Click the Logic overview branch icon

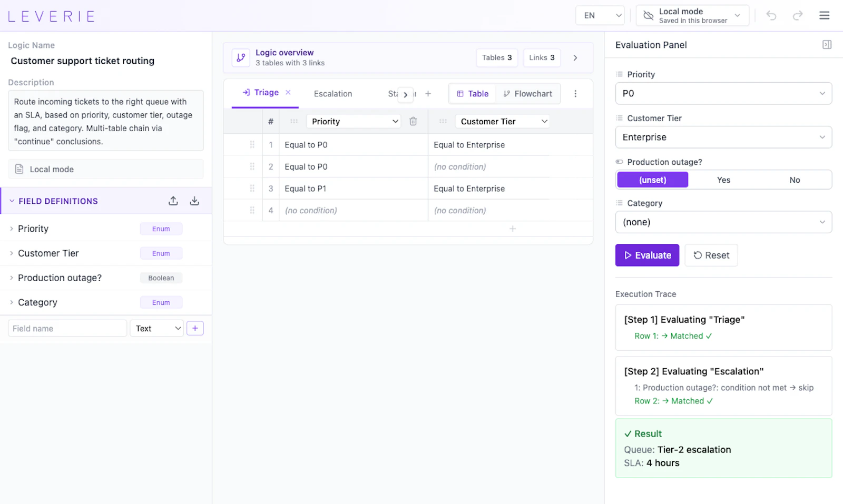tap(241, 57)
